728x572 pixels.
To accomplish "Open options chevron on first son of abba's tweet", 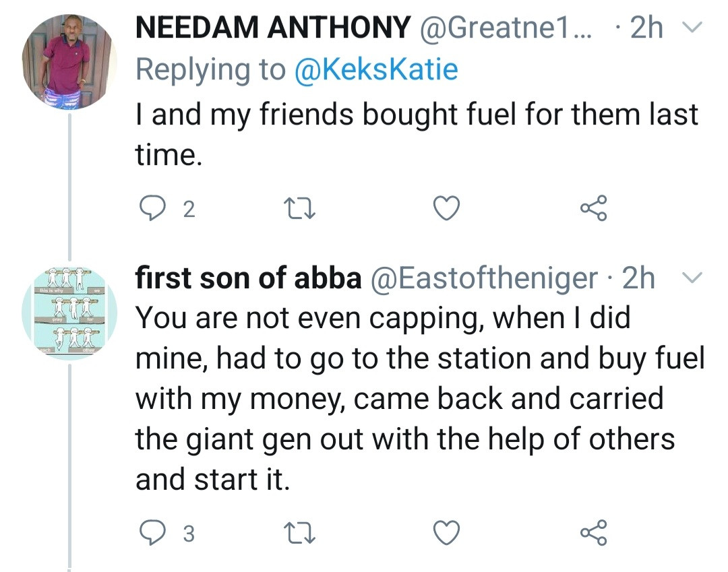I will pyautogui.click(x=692, y=278).
